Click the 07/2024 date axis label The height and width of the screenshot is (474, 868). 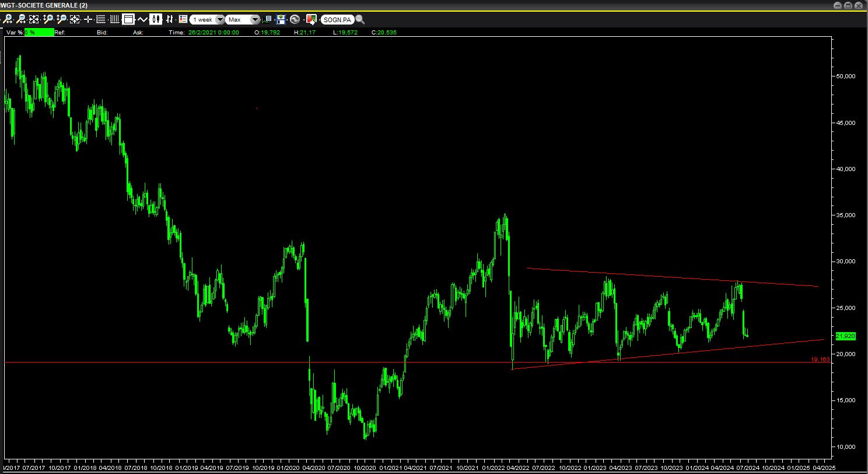coord(747,468)
